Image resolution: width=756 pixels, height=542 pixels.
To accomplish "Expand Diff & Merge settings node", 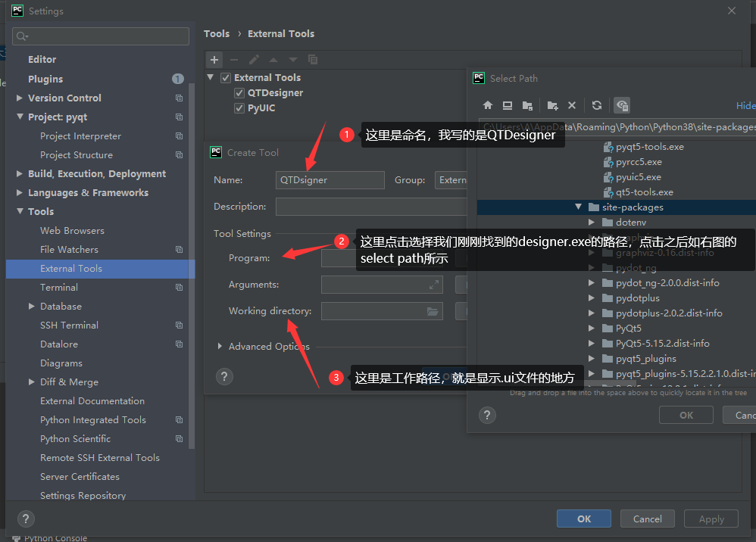I will pyautogui.click(x=31, y=382).
